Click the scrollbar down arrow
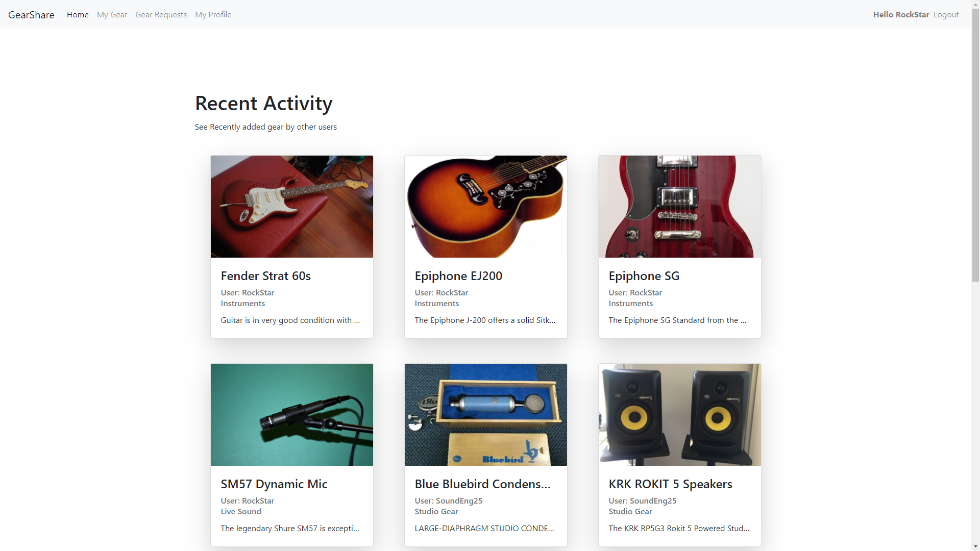Viewport: 980px width, 551px height. (x=975, y=547)
